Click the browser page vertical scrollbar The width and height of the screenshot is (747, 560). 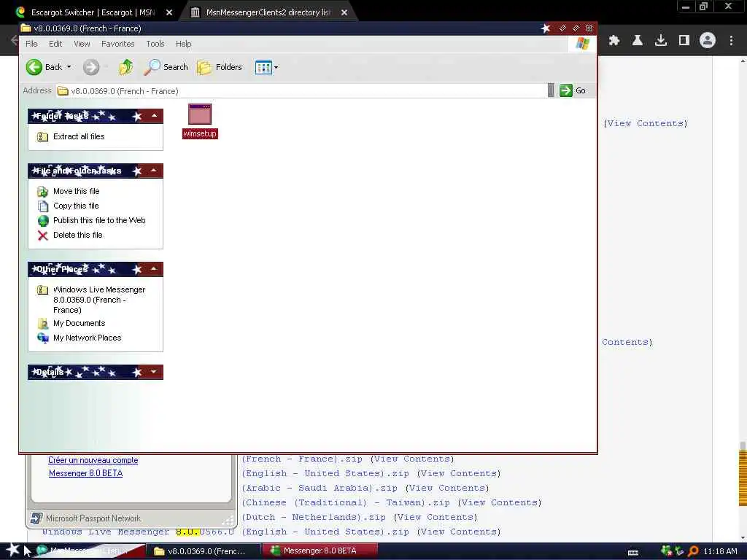tap(742, 300)
